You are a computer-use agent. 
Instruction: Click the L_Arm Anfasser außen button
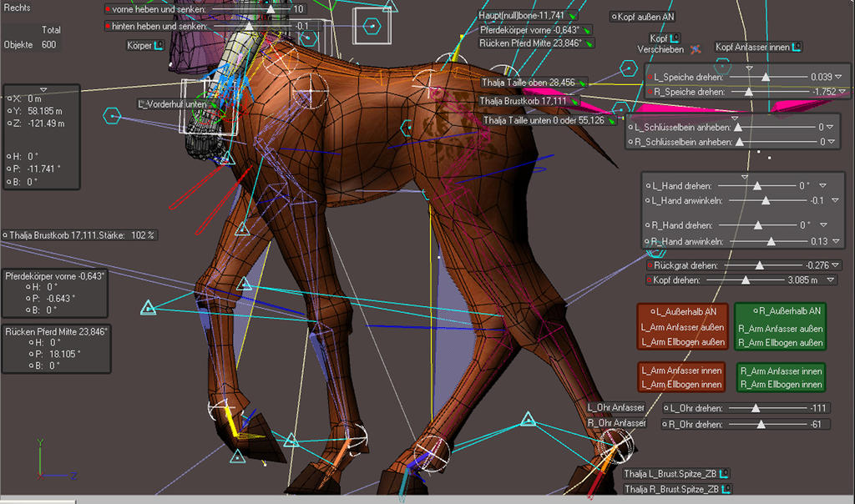683,327
